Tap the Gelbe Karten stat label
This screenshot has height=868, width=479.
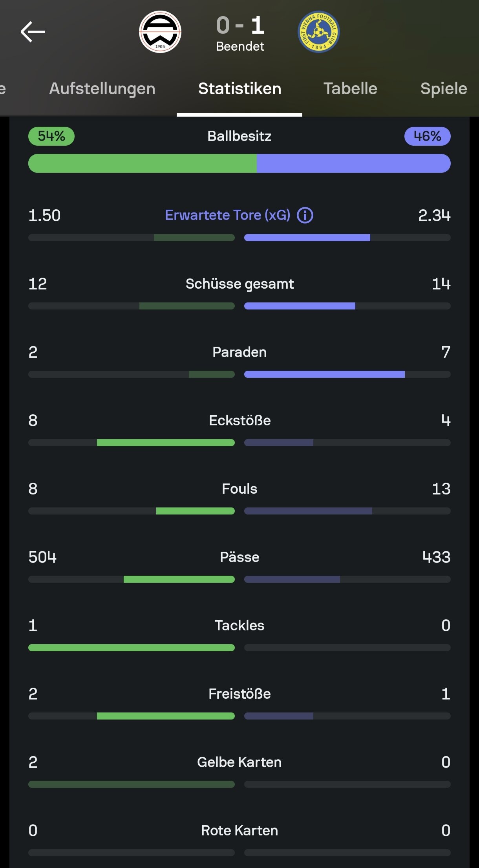pos(239,762)
